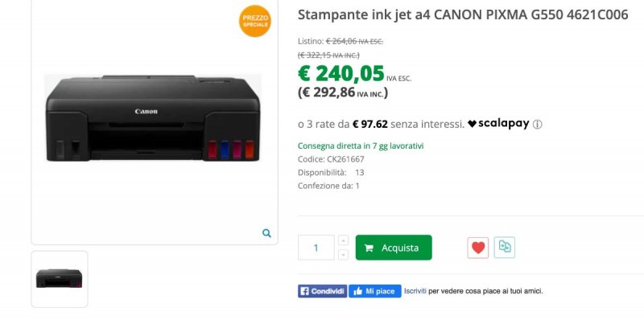Click the Facebook thumbs-up icon
644x328 pixels.
pos(357,291)
